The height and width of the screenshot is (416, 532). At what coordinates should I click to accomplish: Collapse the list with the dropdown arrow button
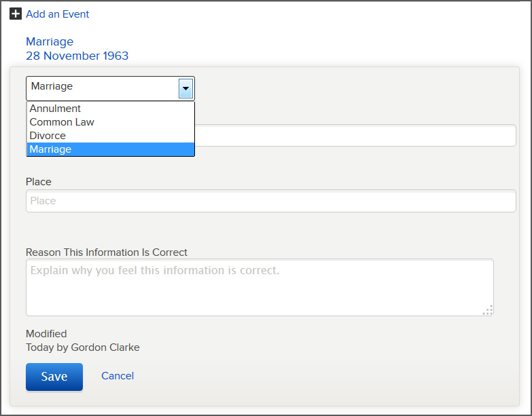tap(185, 88)
